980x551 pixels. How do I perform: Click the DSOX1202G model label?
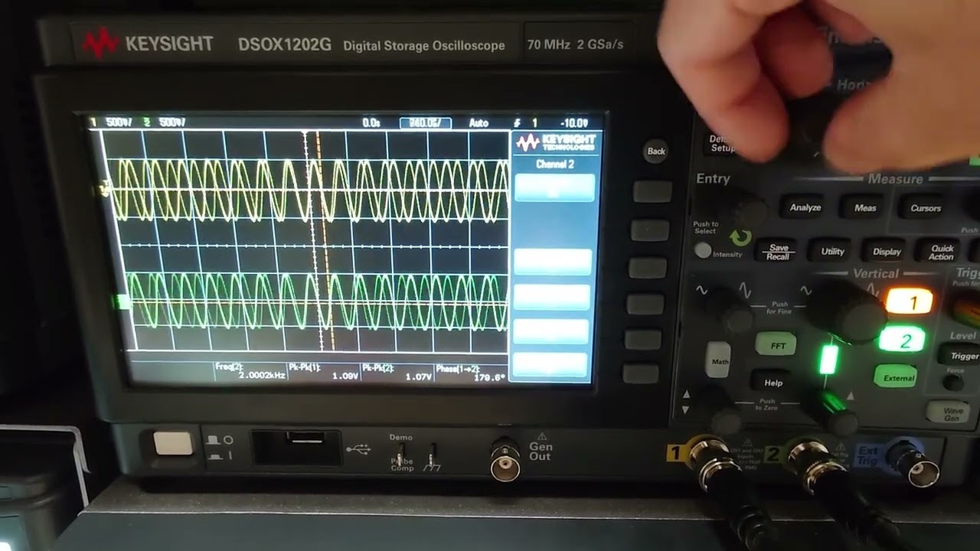click(x=284, y=44)
